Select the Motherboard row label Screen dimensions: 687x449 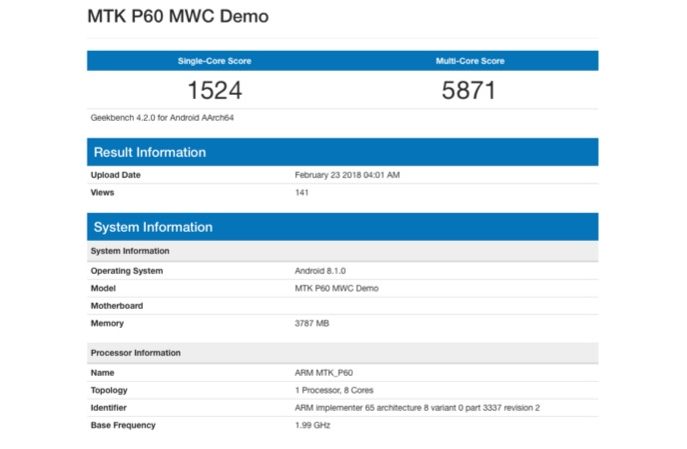117,305
